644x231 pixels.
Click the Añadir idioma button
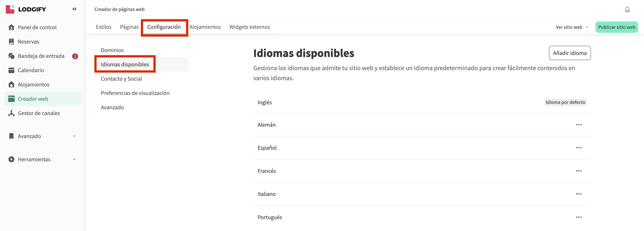tap(570, 53)
